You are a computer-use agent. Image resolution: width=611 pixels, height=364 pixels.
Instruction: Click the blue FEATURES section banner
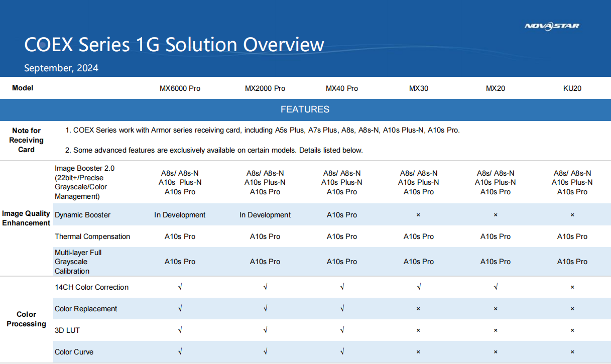coord(305,109)
